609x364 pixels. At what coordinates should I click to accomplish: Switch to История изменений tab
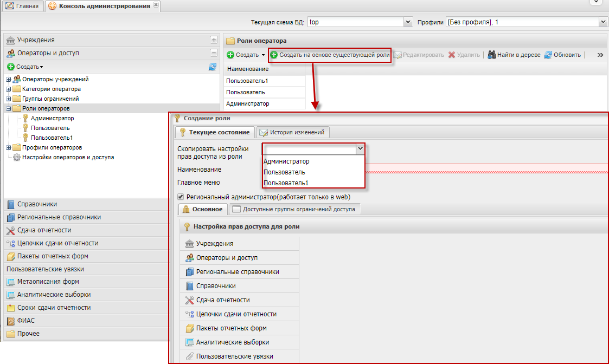[292, 132]
